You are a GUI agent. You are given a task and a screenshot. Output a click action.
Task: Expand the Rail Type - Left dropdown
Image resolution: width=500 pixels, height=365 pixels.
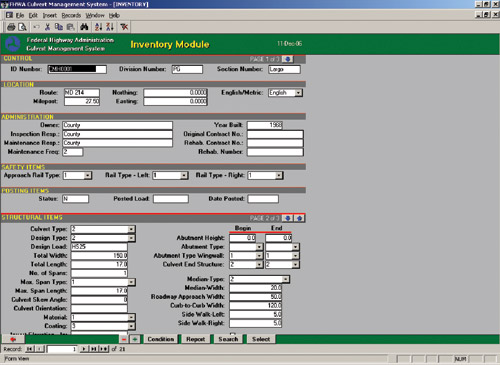point(184,175)
